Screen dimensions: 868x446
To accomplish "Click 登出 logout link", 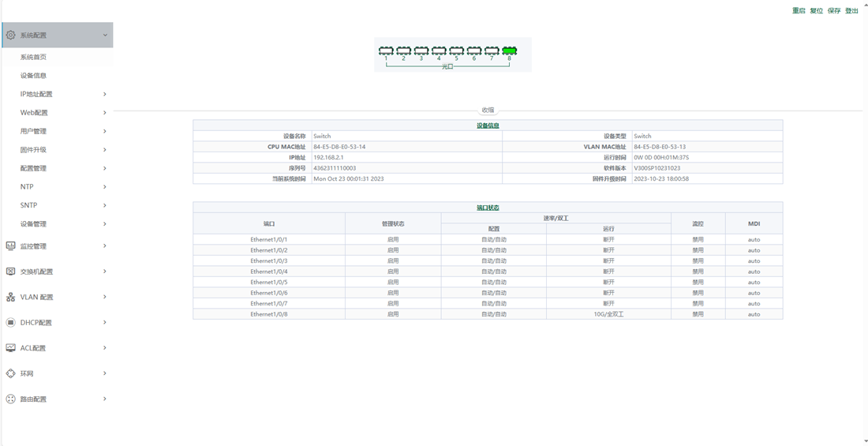I will coord(852,10).
